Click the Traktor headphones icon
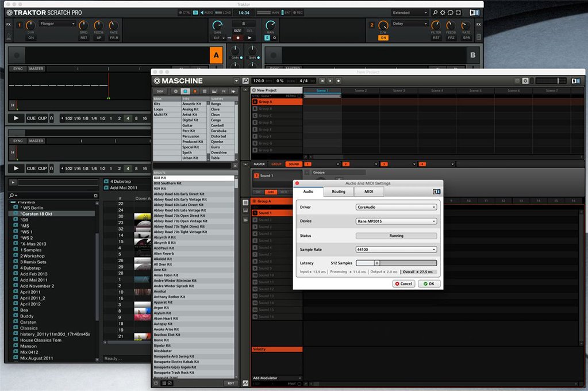 [x=451, y=13]
